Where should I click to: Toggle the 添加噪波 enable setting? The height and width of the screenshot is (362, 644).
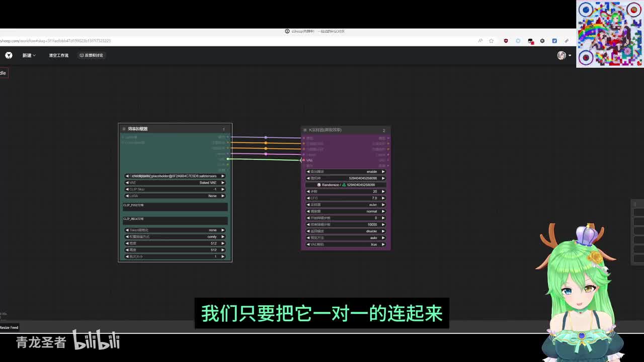pyautogui.click(x=346, y=171)
